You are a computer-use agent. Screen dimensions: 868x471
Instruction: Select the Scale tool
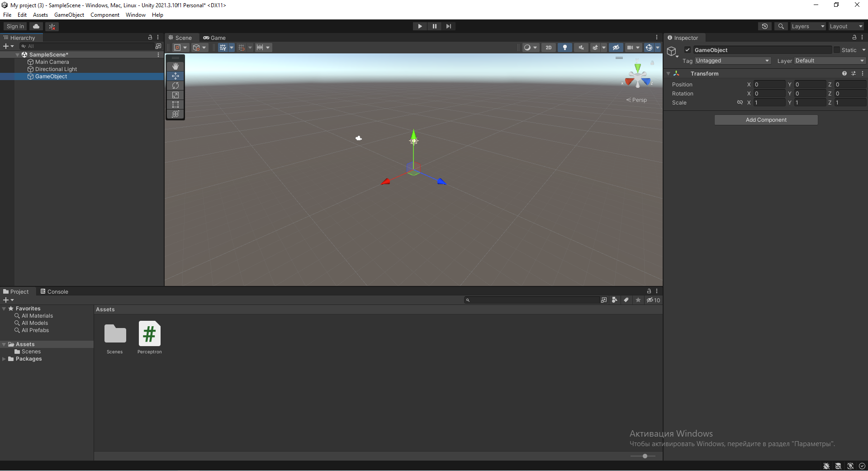(175, 95)
